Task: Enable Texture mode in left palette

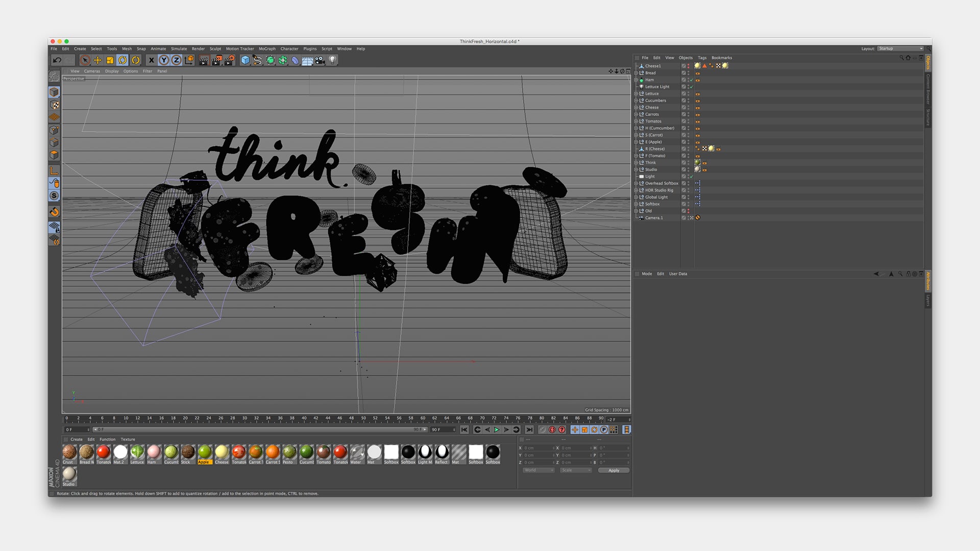Action: tap(54, 105)
